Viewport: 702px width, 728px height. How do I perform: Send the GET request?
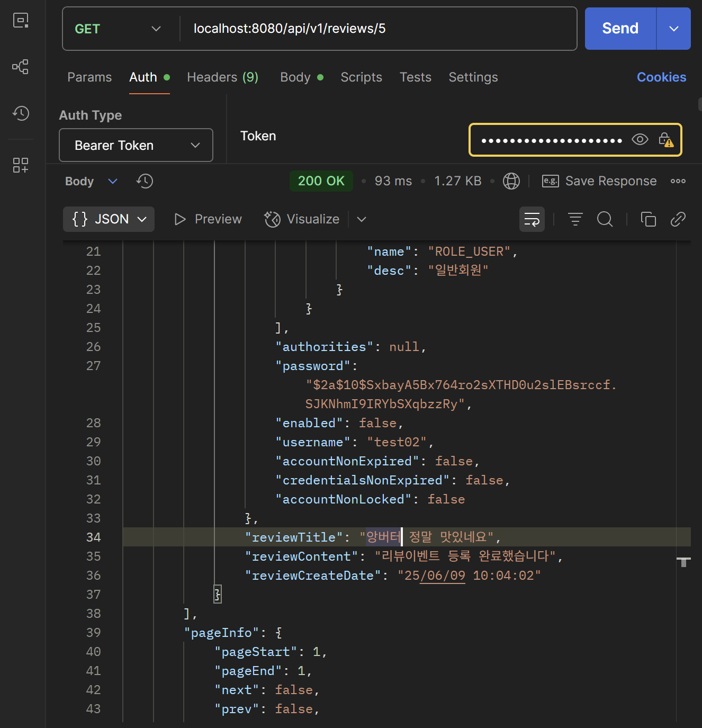[620, 29]
